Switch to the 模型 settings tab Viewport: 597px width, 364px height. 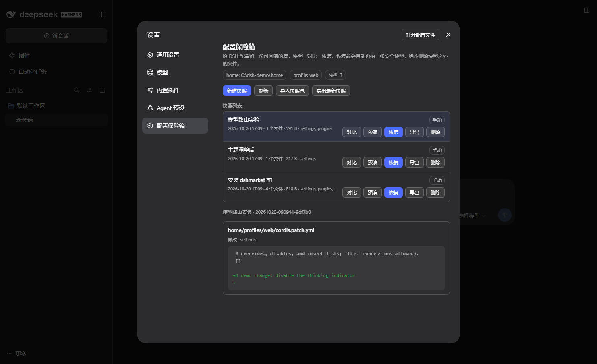[175, 72]
